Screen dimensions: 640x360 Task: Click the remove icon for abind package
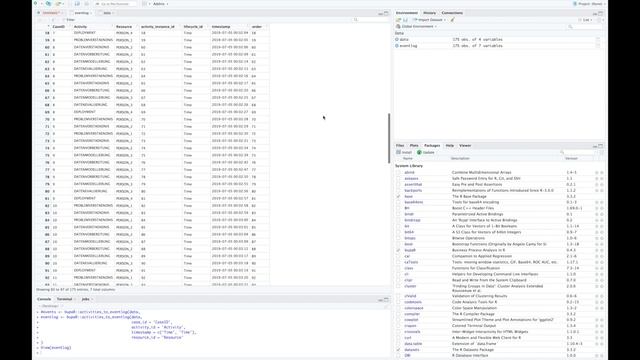click(602, 173)
